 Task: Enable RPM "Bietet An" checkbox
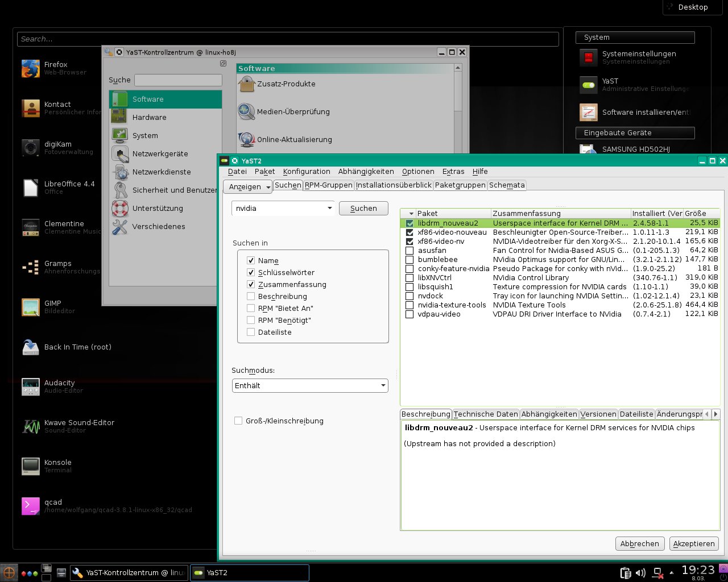coord(251,308)
